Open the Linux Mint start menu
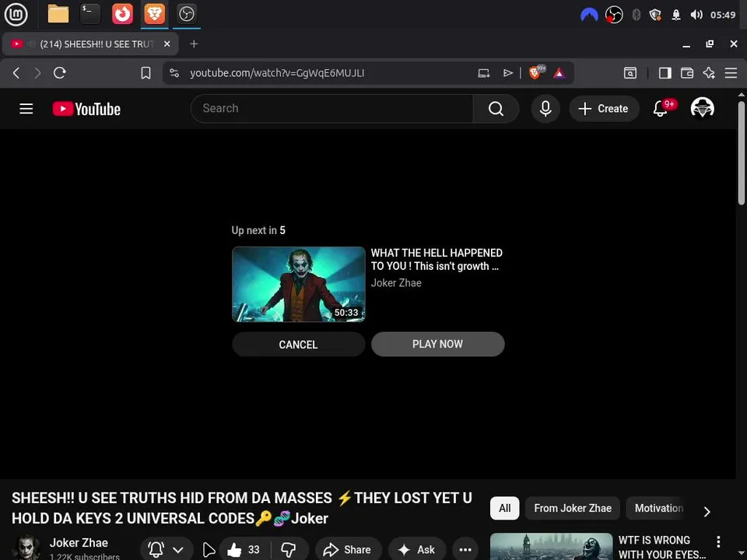747x560 pixels. [16, 14]
